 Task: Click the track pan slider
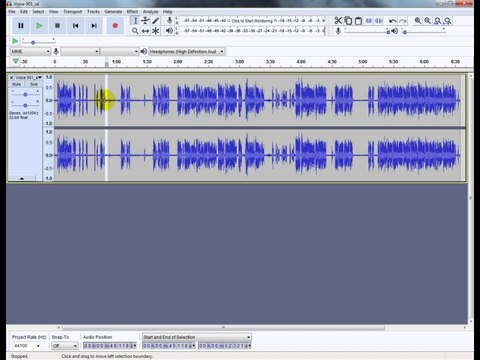coord(25,105)
